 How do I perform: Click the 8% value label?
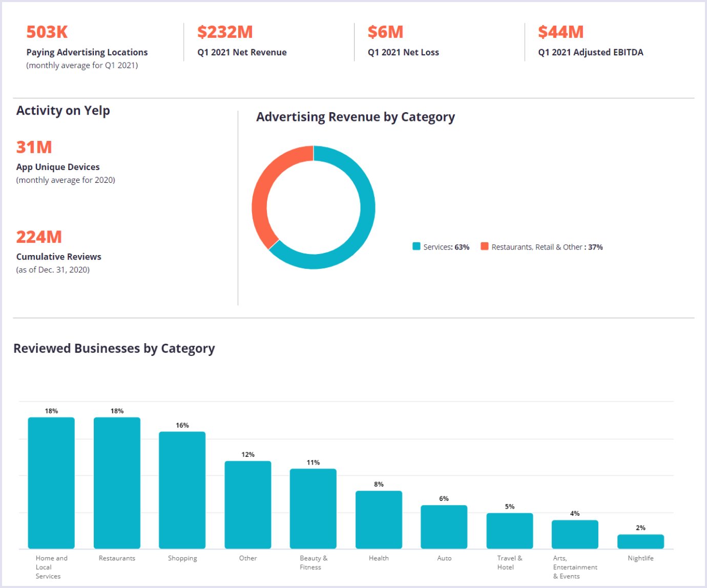pyautogui.click(x=379, y=485)
